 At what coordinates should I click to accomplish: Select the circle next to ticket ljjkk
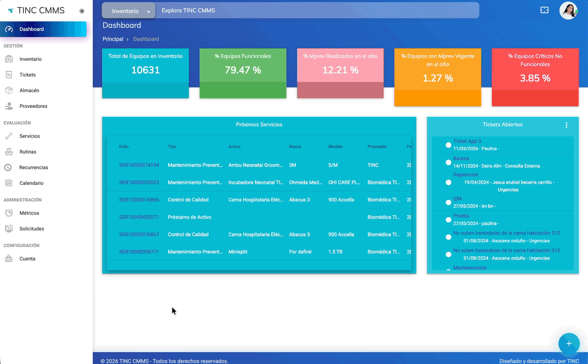tap(448, 202)
